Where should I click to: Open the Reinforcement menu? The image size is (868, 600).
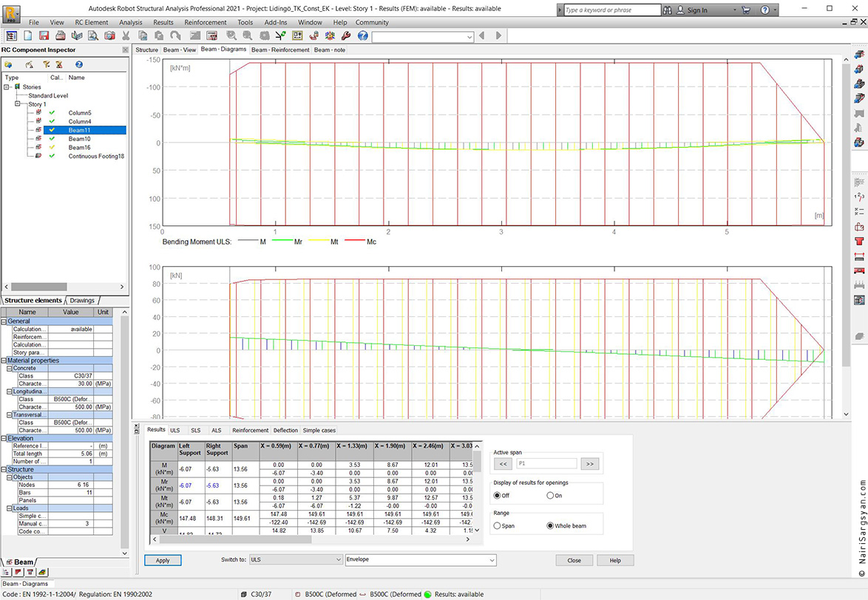[206, 22]
